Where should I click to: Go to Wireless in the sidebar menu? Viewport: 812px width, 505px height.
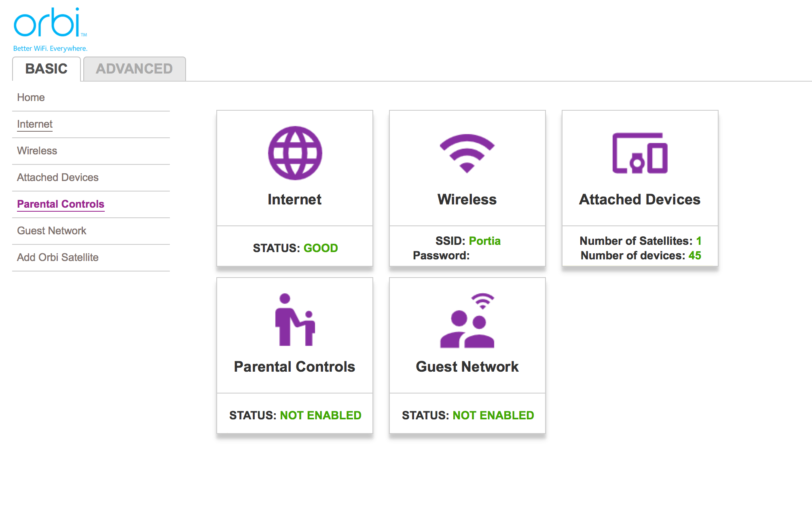point(37,151)
